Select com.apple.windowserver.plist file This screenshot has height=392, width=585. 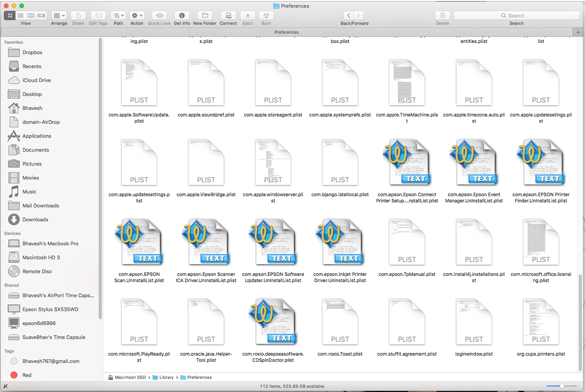[x=273, y=163]
